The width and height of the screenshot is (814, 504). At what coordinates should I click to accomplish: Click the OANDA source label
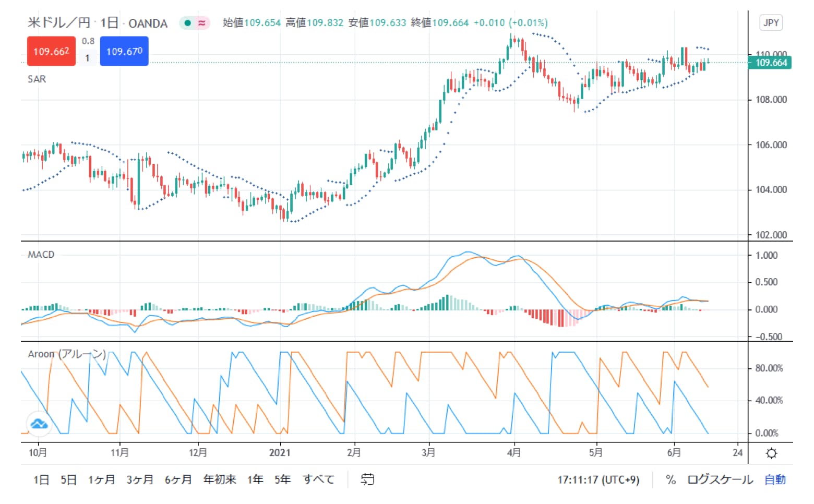(x=148, y=23)
